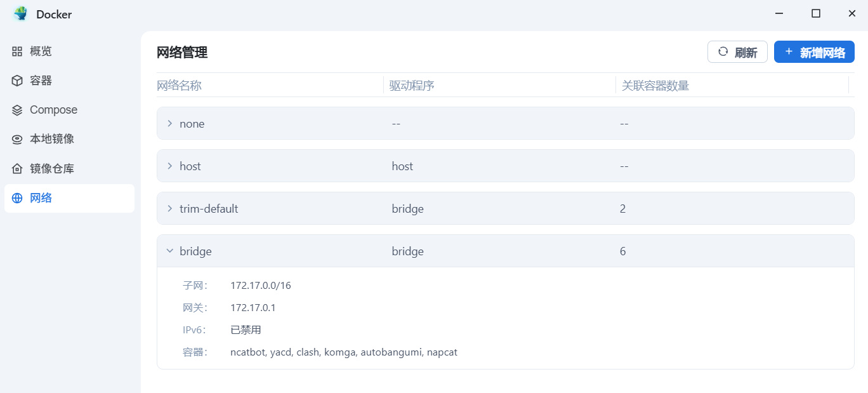
Task: Click the Compose layers icon
Action: (17, 110)
